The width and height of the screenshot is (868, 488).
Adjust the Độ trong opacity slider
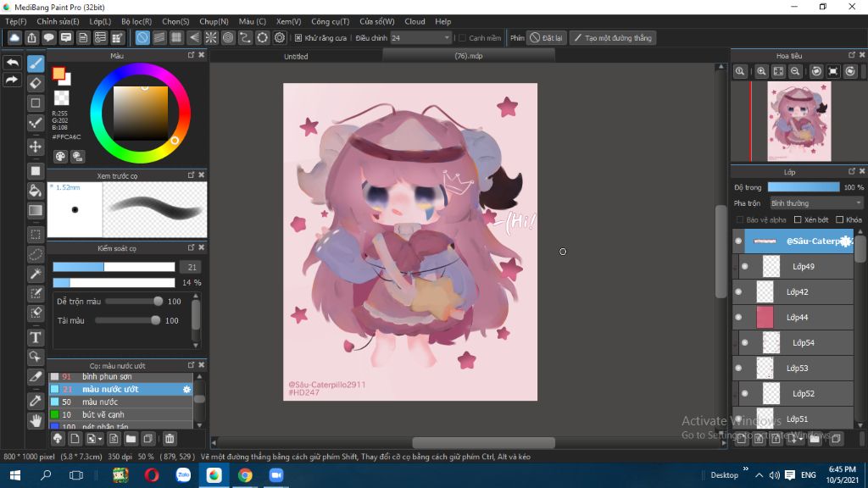(x=804, y=187)
